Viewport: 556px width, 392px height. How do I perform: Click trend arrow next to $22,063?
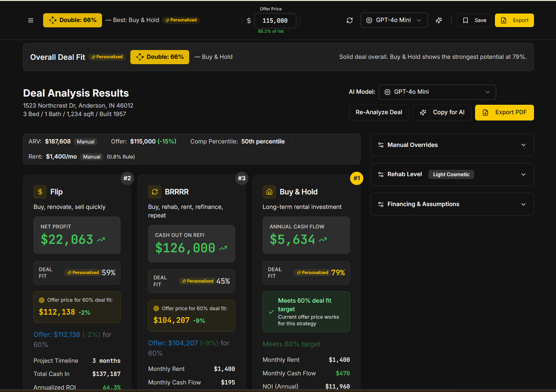pos(101,240)
